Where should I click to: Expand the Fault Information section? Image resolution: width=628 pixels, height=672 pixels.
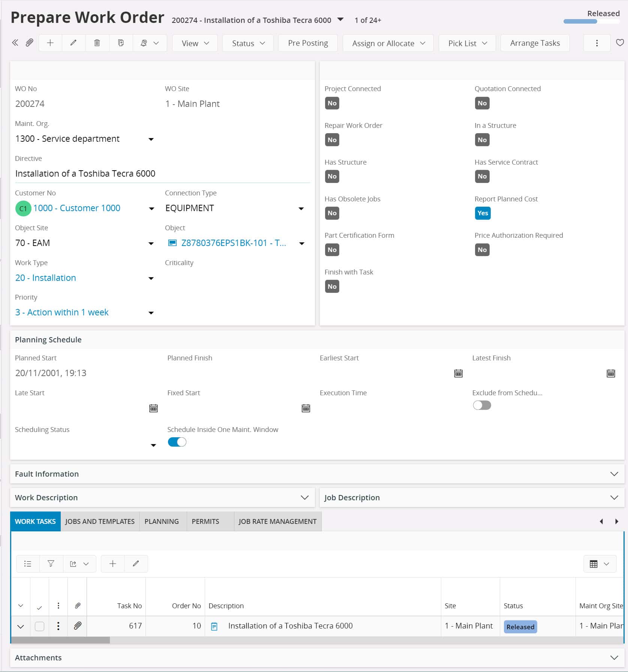[x=614, y=474]
